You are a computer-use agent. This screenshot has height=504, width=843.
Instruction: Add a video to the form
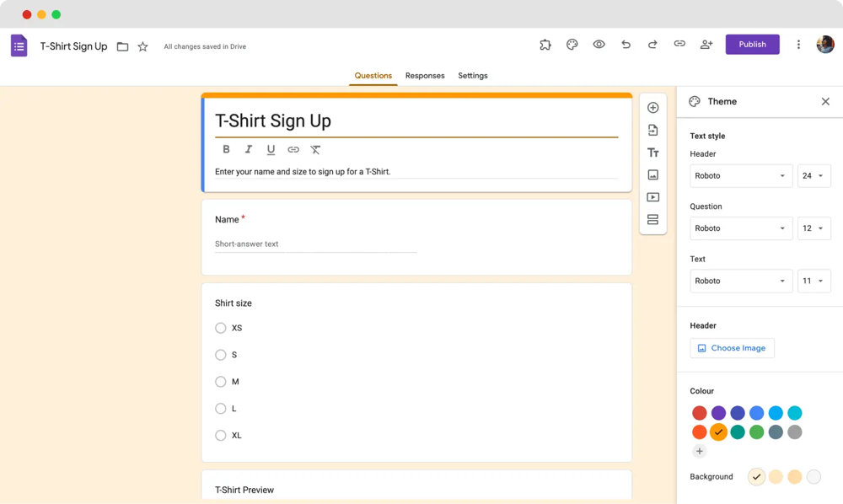click(x=653, y=197)
